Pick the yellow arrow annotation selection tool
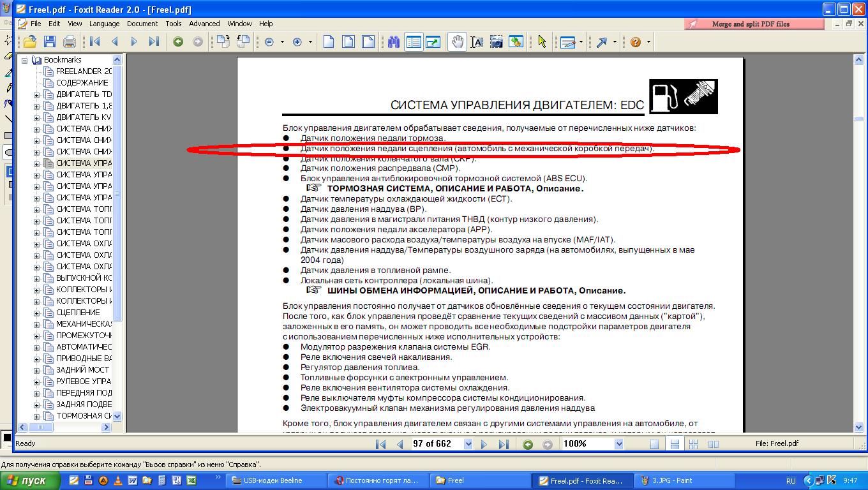Viewport: 868px width, 490px height. [542, 42]
